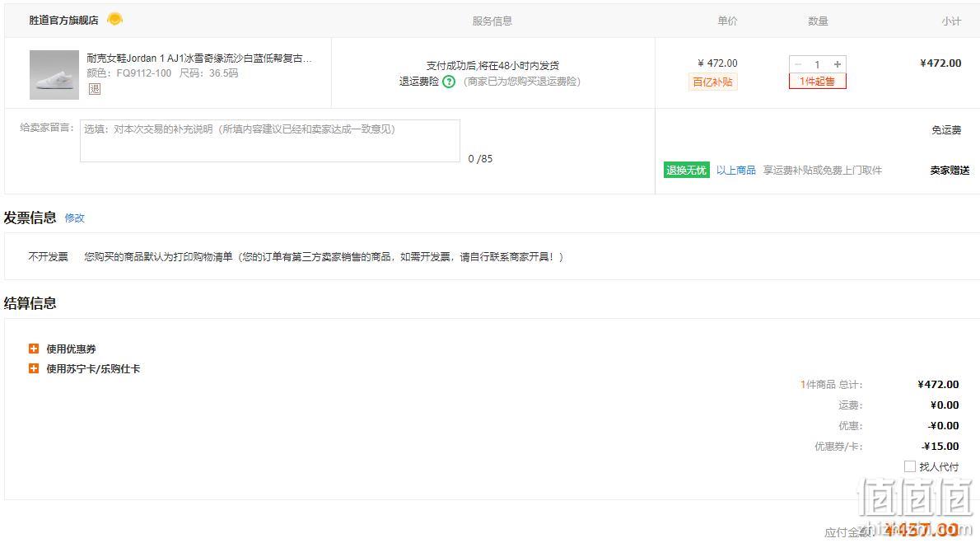
Task: Click the 发票信息 section heading
Action: pyautogui.click(x=30, y=218)
